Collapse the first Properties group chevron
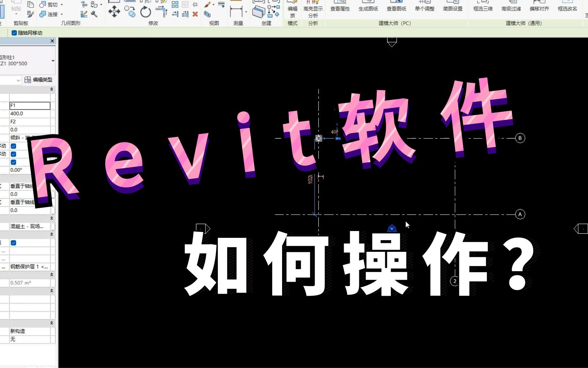The image size is (588, 368). click(52, 89)
